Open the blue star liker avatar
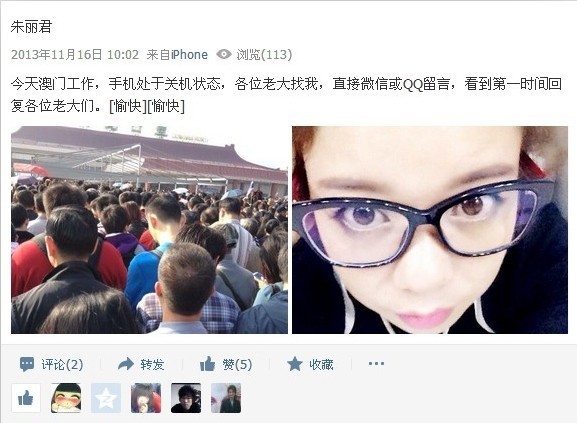Image resolution: width=577 pixels, height=423 pixels. (x=106, y=398)
